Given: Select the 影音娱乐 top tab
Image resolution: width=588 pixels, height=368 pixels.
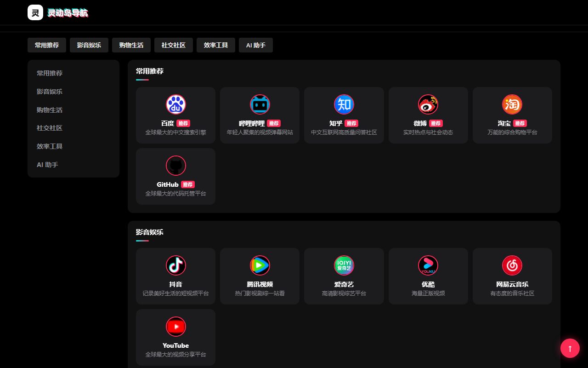Looking at the screenshot, I should pos(89,45).
